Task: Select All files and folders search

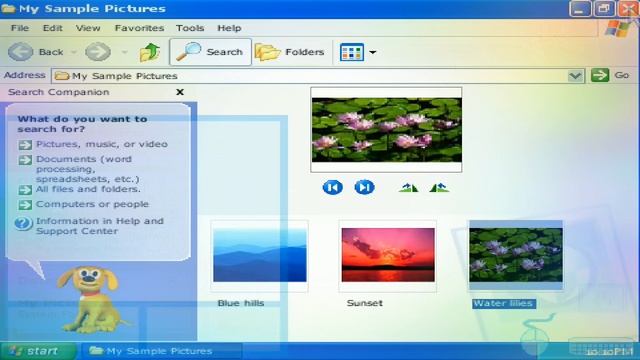Action: click(x=88, y=189)
